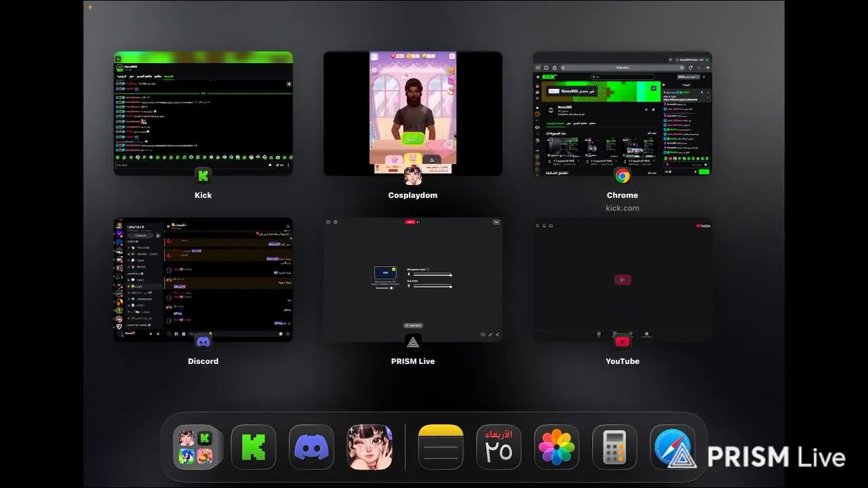This screenshot has width=868, height=488.
Task: Launch Kick from the dock
Action: 254,447
